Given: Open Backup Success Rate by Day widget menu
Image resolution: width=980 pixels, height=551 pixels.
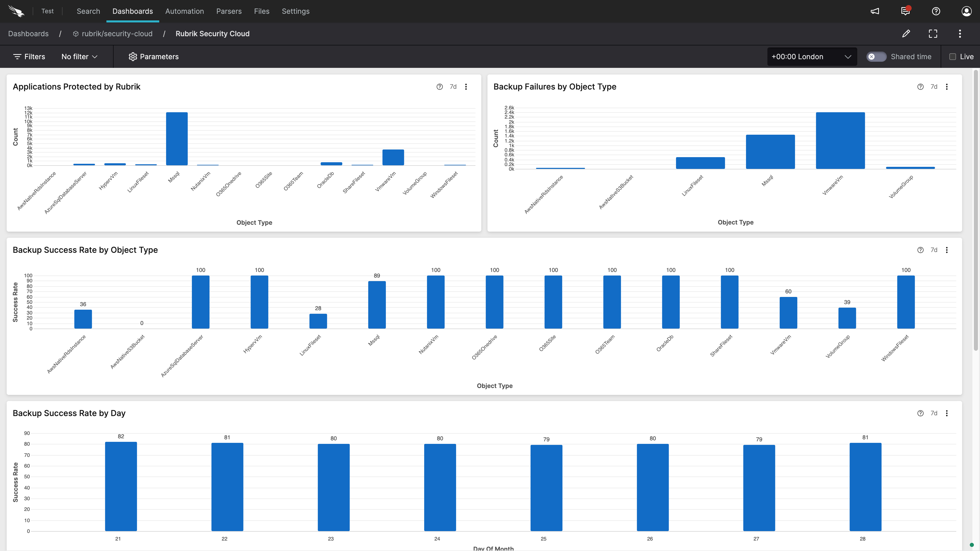Looking at the screenshot, I should 947,413.
